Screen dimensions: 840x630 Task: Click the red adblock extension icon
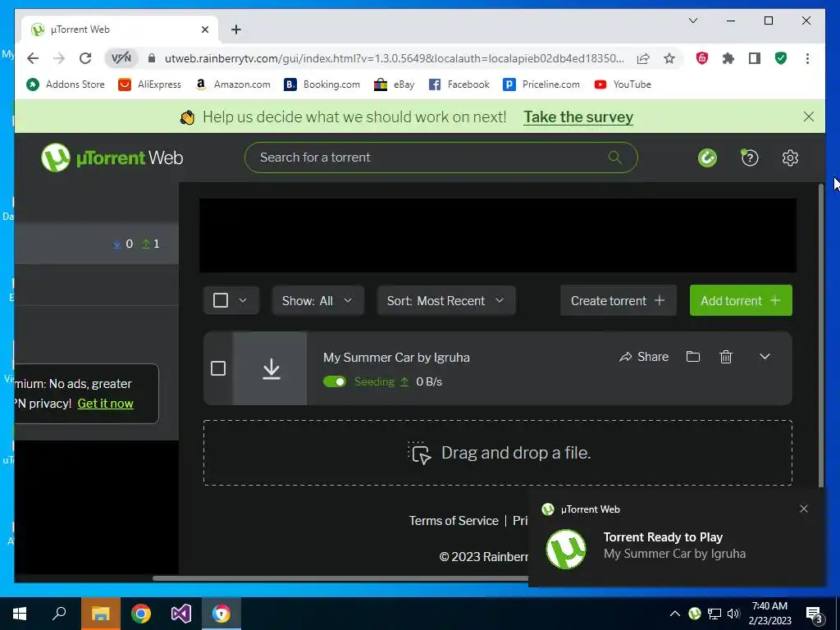click(702, 58)
